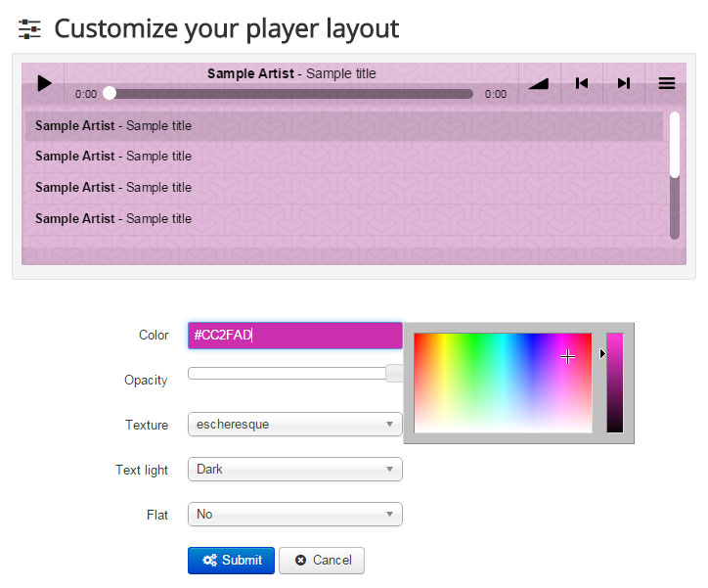The height and width of the screenshot is (588, 708).
Task: Click the seek bar handle at 0:00
Action: coord(110,94)
